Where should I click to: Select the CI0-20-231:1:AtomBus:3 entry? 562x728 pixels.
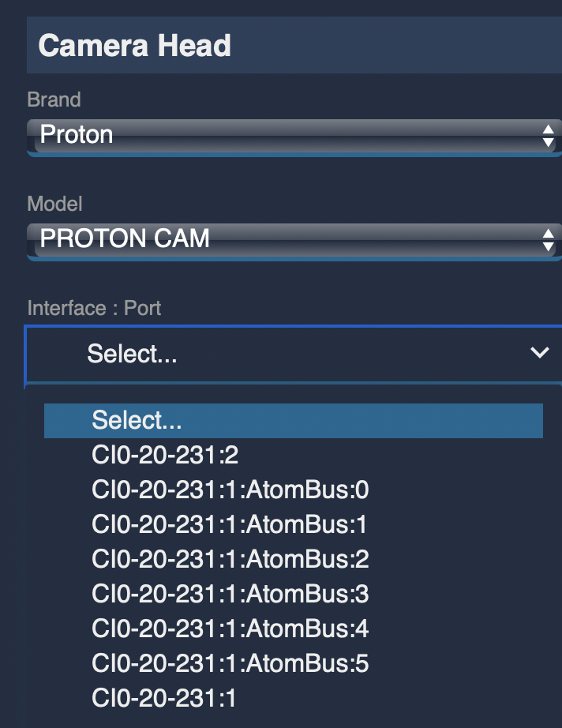(230, 594)
